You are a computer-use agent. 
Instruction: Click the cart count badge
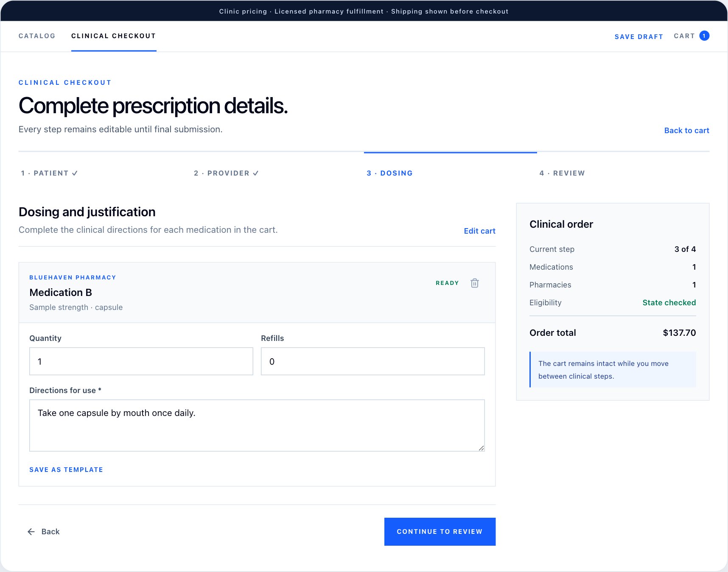click(704, 36)
